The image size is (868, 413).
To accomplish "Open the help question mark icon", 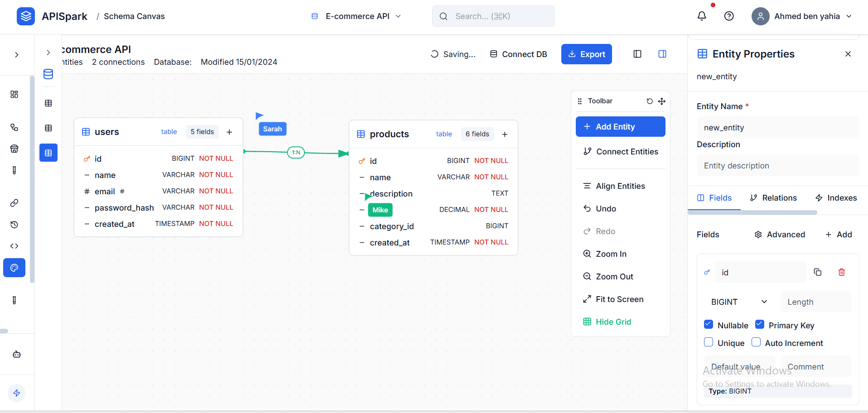I will 729,16.
